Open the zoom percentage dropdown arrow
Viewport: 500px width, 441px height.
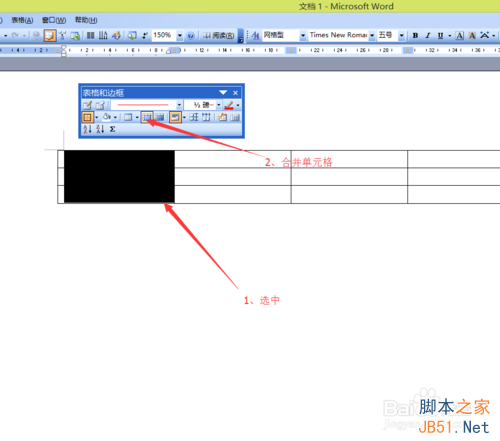click(180, 35)
